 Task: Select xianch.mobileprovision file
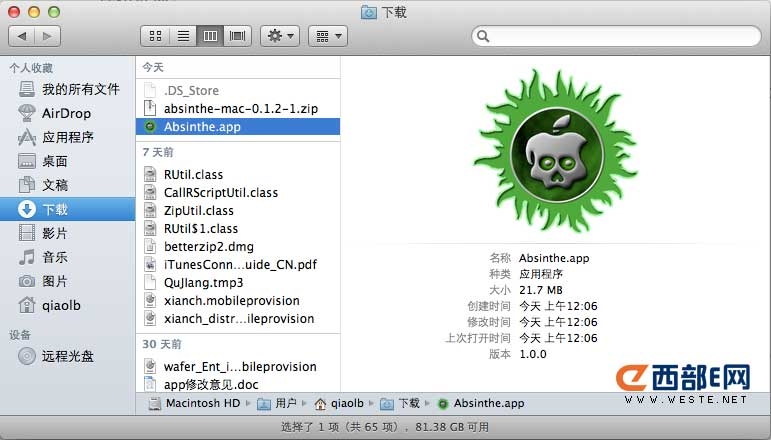(x=238, y=300)
